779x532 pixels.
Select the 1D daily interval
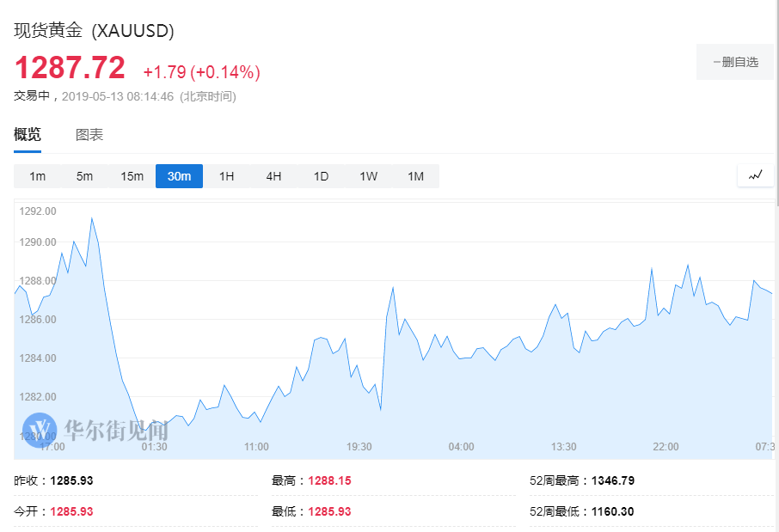tap(321, 176)
